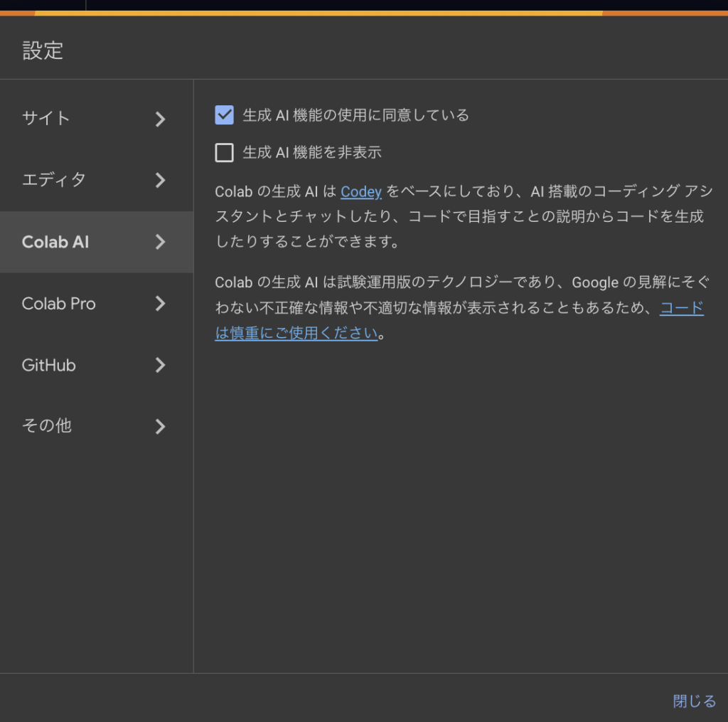The height and width of the screenshot is (722, 728).
Task: Expand the Colab AI section chevron
Action: coord(160,242)
